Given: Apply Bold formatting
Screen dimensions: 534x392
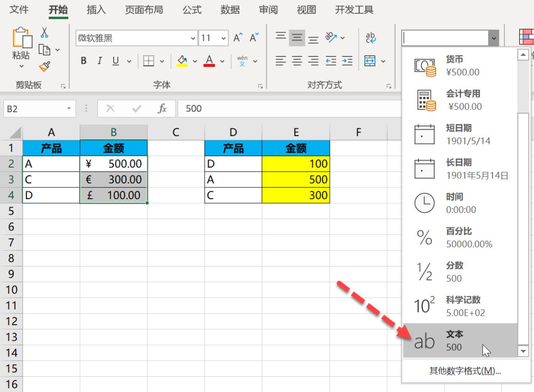Looking at the screenshot, I should 83,61.
